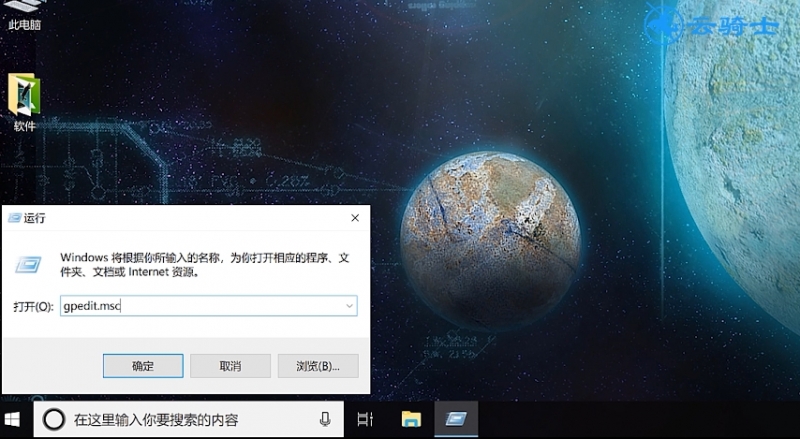This screenshot has height=439, width=800.
Task: Open File Explorer from taskbar
Action: 411,420
